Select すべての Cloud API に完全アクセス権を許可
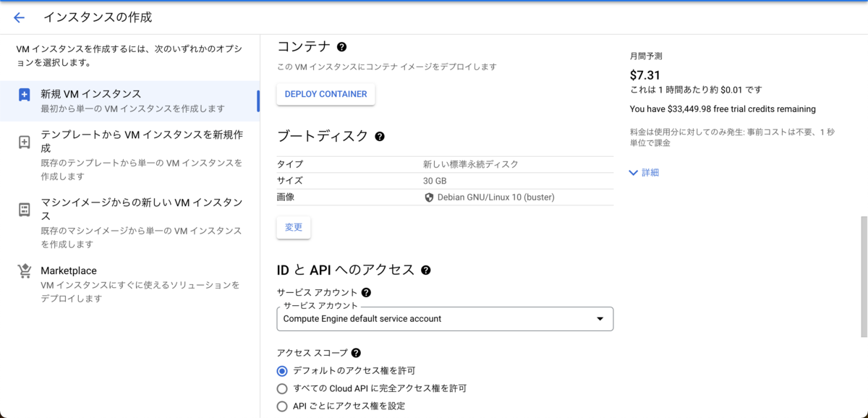The height and width of the screenshot is (418, 868). pos(282,388)
